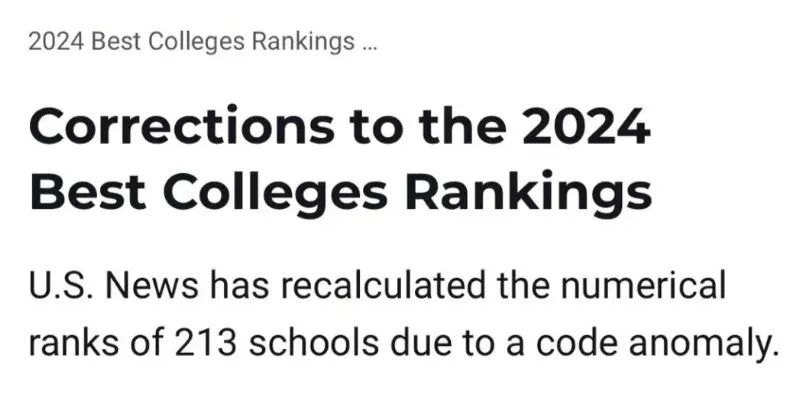Click the Best Colleges Rankings headline line
This screenshot has height=399, width=812.
tap(341, 192)
